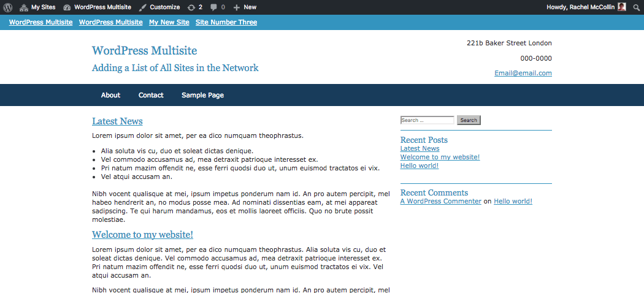The width and height of the screenshot is (644, 293).
Task: Click the sidebar Search button
Action: tap(469, 120)
